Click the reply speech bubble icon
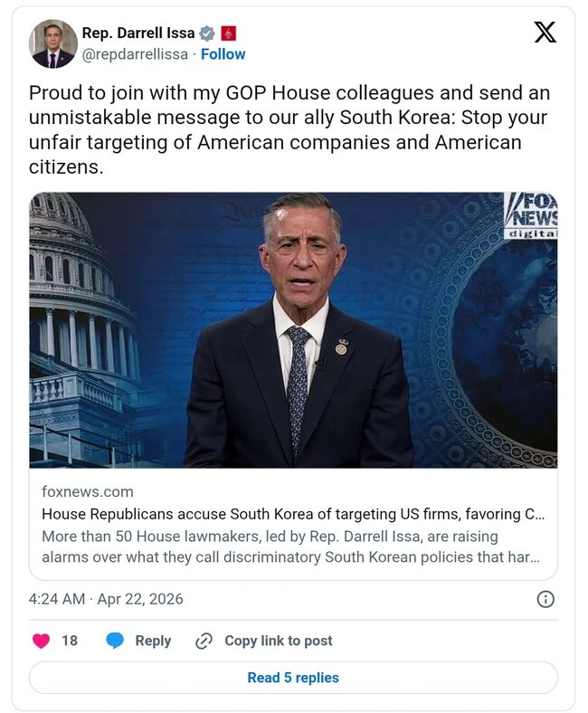The width and height of the screenshot is (588, 713). click(x=115, y=641)
